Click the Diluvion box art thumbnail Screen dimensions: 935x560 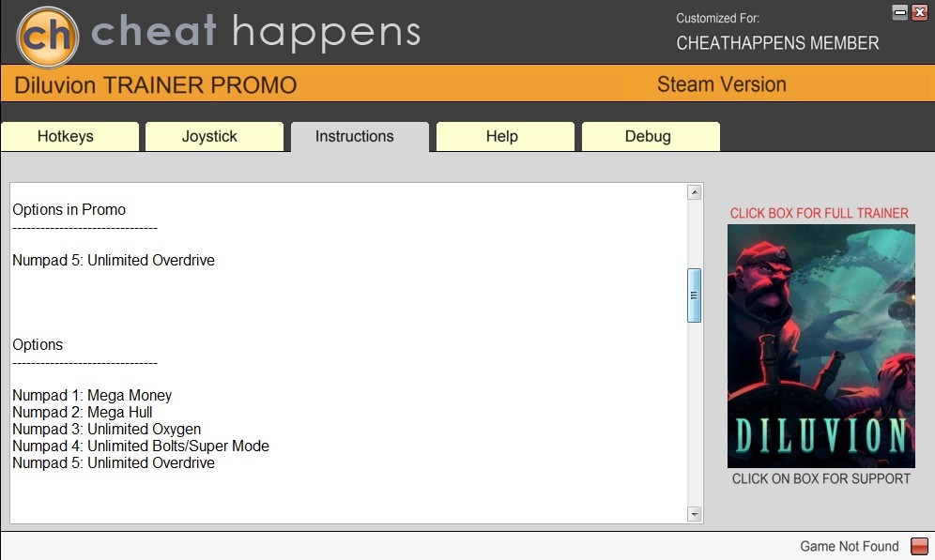[821, 346]
